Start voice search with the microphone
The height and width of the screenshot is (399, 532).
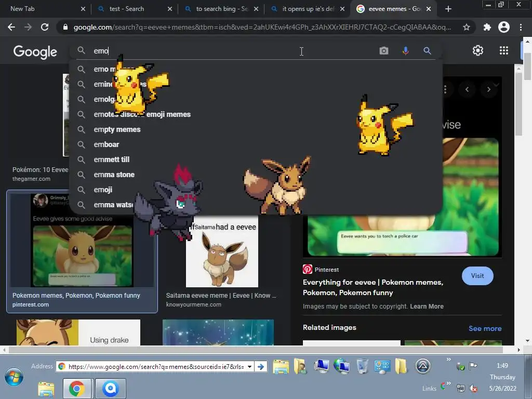point(405,51)
